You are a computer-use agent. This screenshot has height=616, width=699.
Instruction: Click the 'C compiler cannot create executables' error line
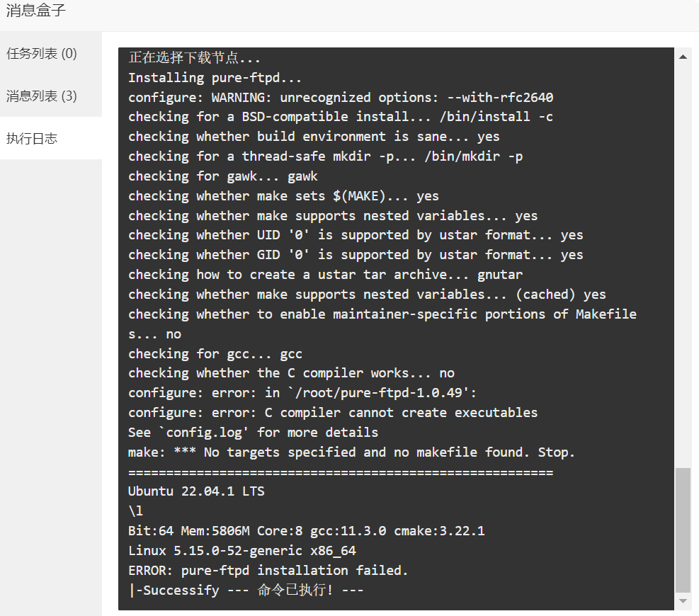(333, 412)
